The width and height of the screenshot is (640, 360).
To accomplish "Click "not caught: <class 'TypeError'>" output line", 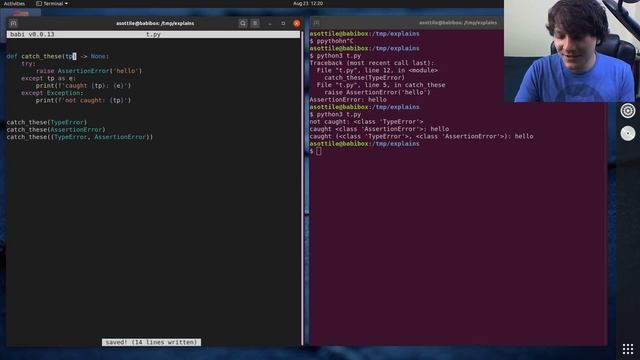I will click(x=367, y=122).
